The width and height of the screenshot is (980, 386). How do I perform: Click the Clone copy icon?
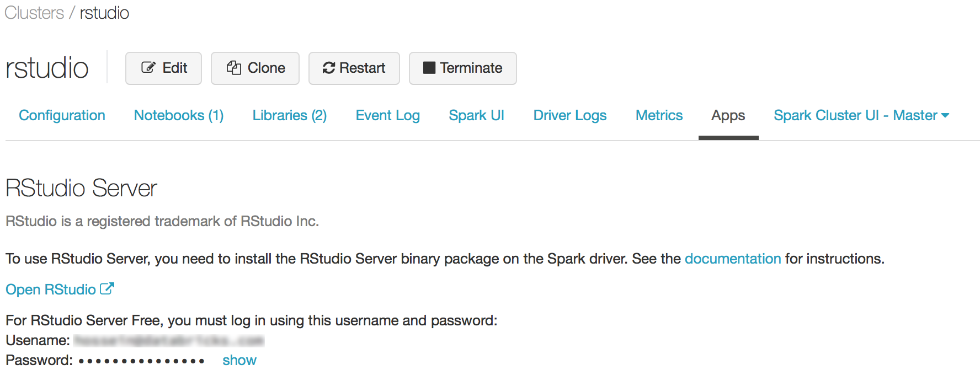pos(234,68)
